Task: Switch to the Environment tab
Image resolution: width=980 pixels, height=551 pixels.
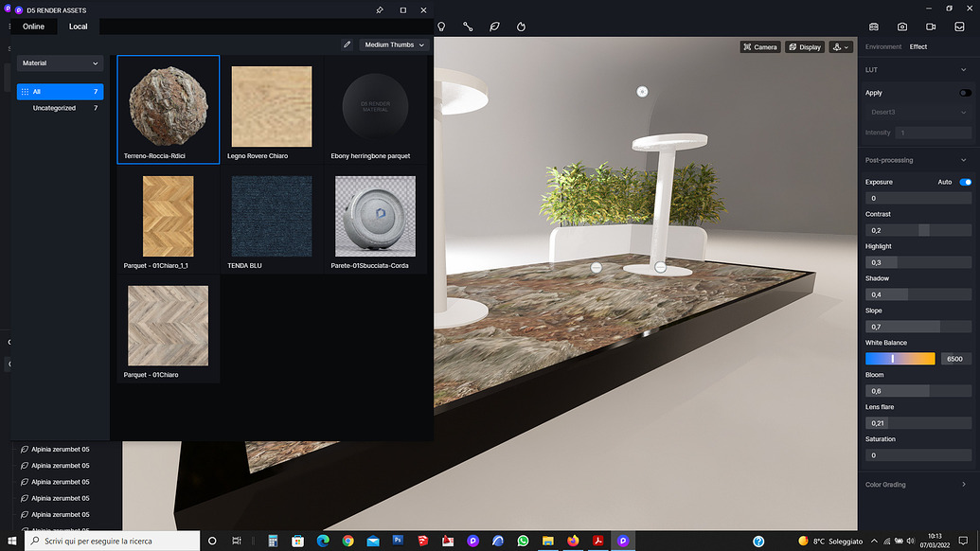Action: [x=882, y=45]
